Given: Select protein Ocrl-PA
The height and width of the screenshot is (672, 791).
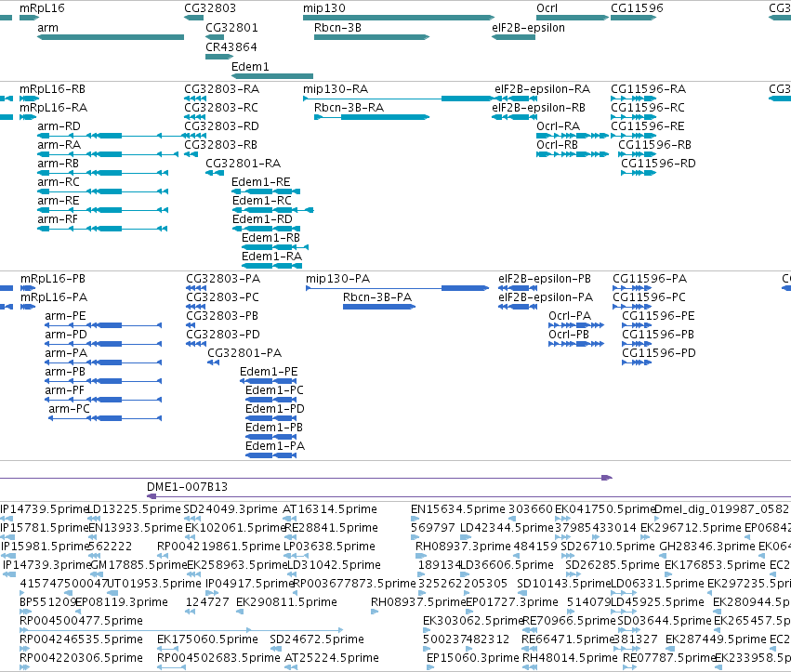Looking at the screenshot, I should (x=576, y=325).
